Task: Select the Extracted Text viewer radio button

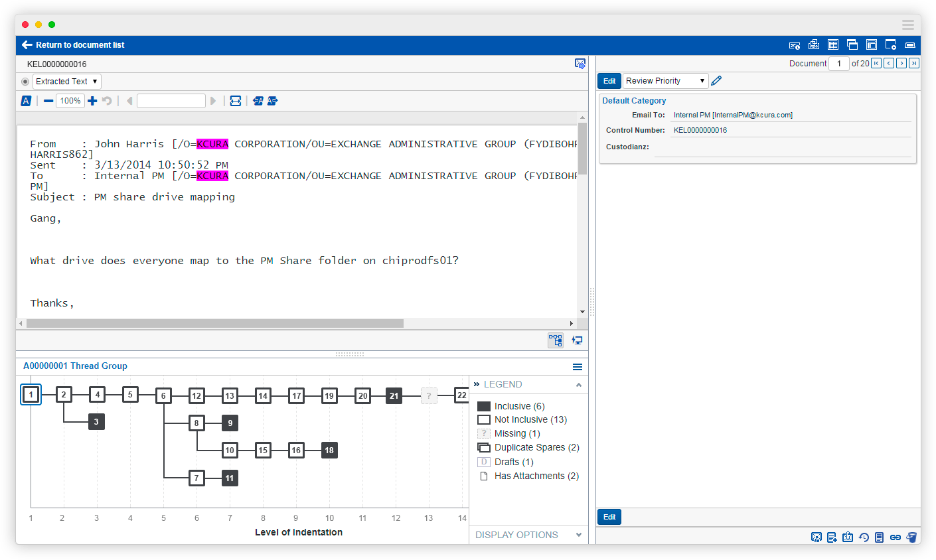Action: coord(25,81)
